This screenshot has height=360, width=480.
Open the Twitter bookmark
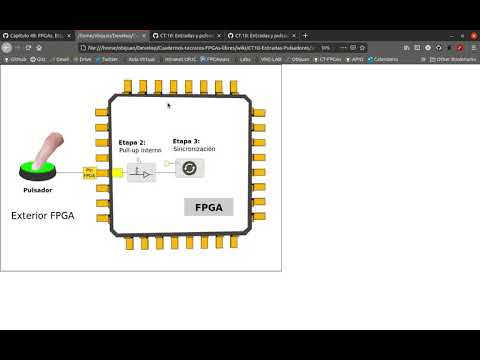(107, 59)
